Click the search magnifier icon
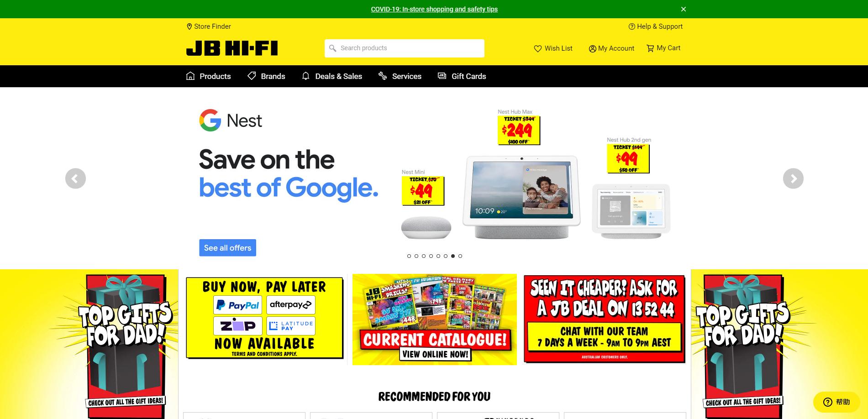This screenshot has width=868, height=419. tap(333, 48)
